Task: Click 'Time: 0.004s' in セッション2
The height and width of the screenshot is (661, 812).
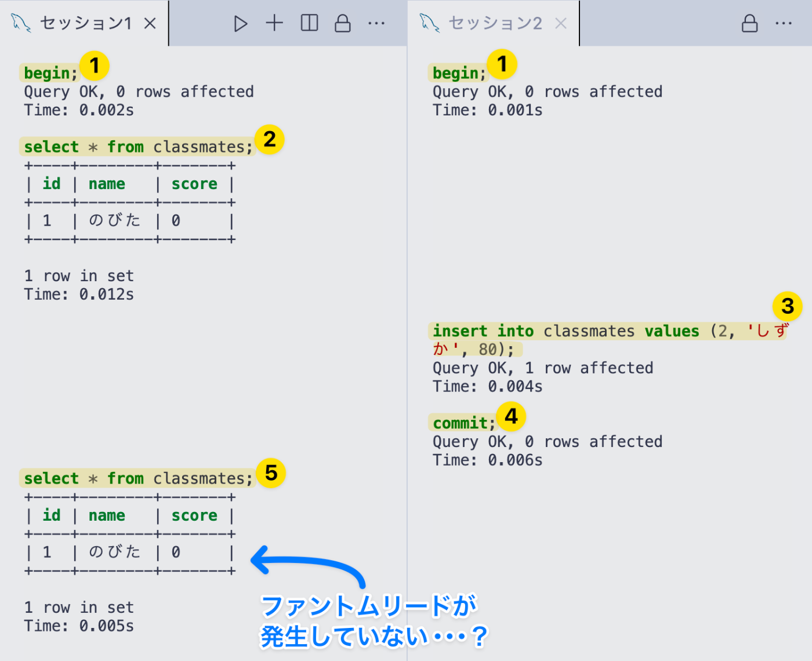Action: [x=488, y=387]
